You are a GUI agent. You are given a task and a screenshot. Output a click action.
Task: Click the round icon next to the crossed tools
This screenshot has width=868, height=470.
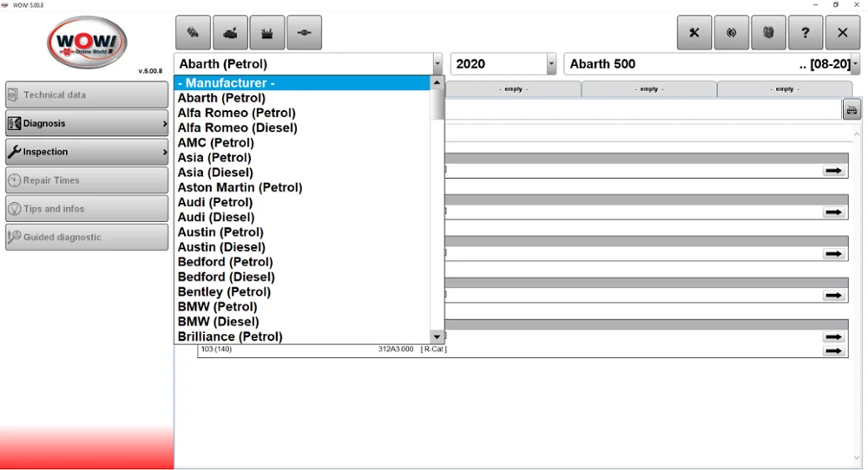point(731,33)
